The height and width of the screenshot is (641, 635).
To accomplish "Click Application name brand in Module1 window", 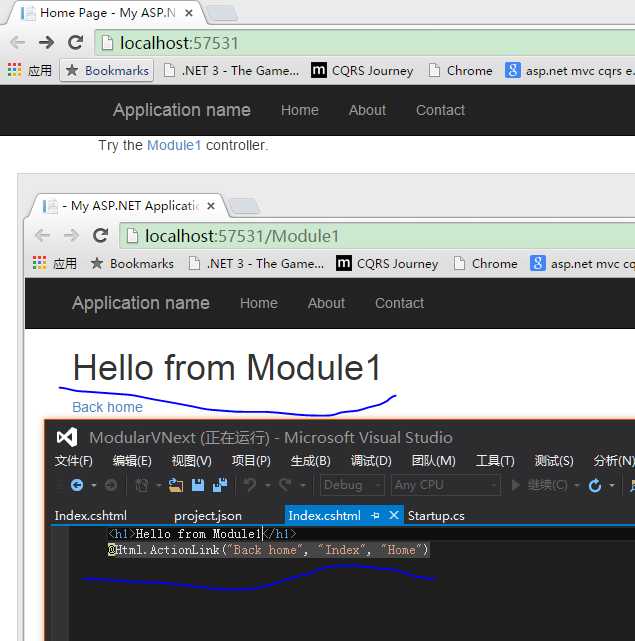I will (x=141, y=303).
